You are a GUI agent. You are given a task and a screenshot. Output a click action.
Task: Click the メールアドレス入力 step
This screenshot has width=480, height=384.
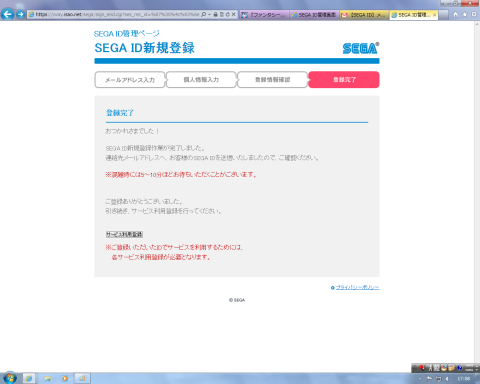coord(130,80)
